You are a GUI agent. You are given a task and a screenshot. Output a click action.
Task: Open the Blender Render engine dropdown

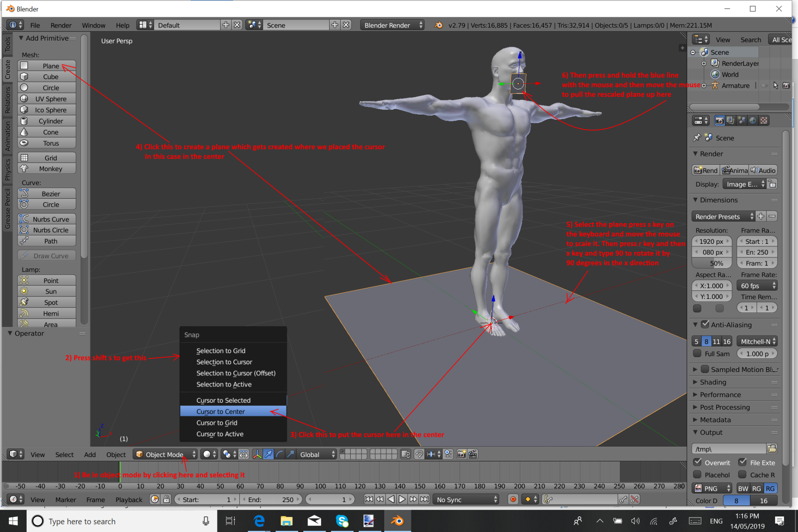[x=392, y=25]
